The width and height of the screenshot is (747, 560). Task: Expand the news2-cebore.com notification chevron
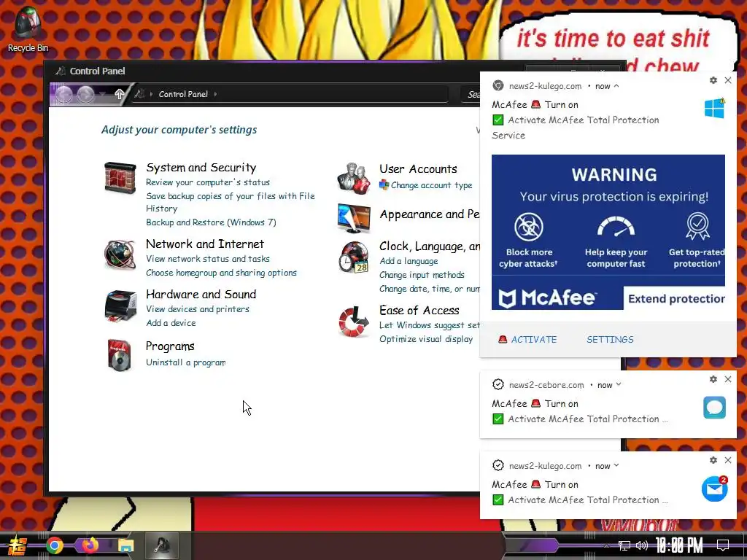tap(619, 385)
